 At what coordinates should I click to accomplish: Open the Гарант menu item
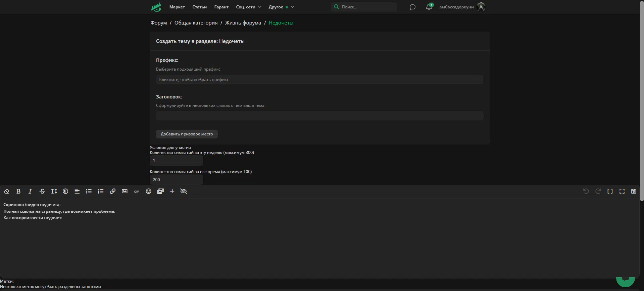tap(221, 7)
